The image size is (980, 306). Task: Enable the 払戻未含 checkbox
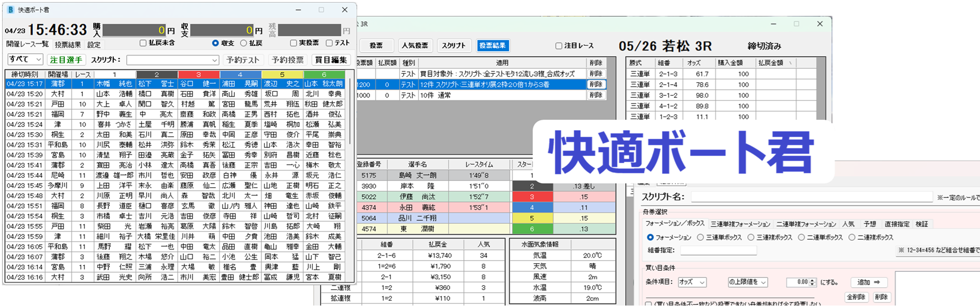coord(143,43)
